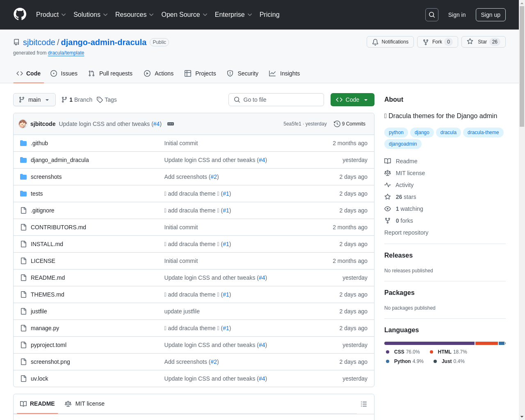Image resolution: width=525 pixels, height=420 pixels.
Task: Fork the repository
Action: (x=437, y=42)
